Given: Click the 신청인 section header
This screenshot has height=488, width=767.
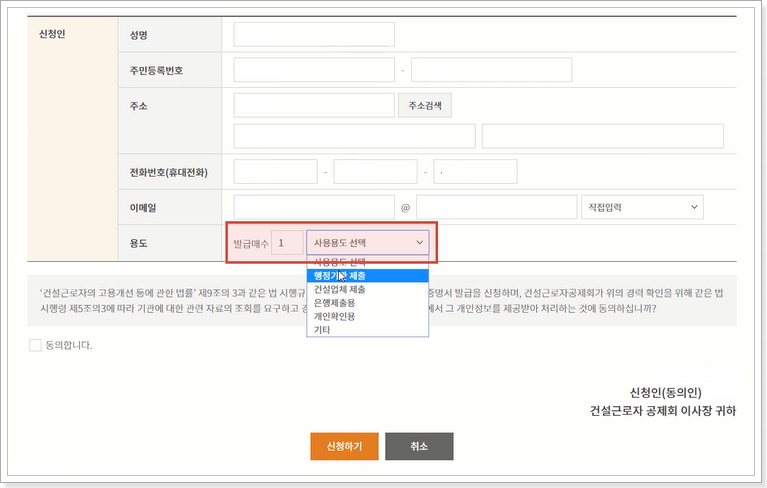Looking at the screenshot, I should 52,34.
